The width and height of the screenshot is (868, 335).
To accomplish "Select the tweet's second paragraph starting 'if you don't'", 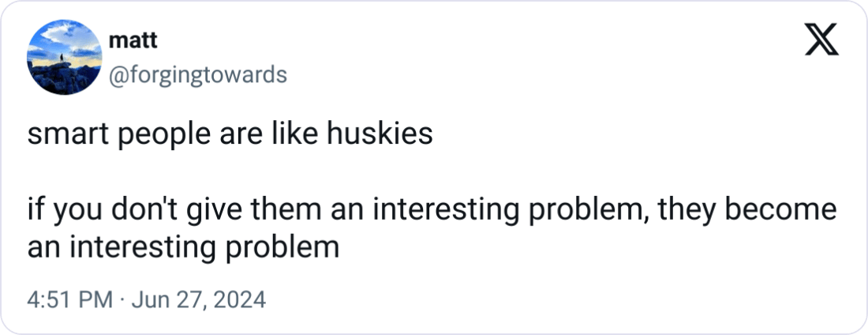I will click(x=431, y=228).
